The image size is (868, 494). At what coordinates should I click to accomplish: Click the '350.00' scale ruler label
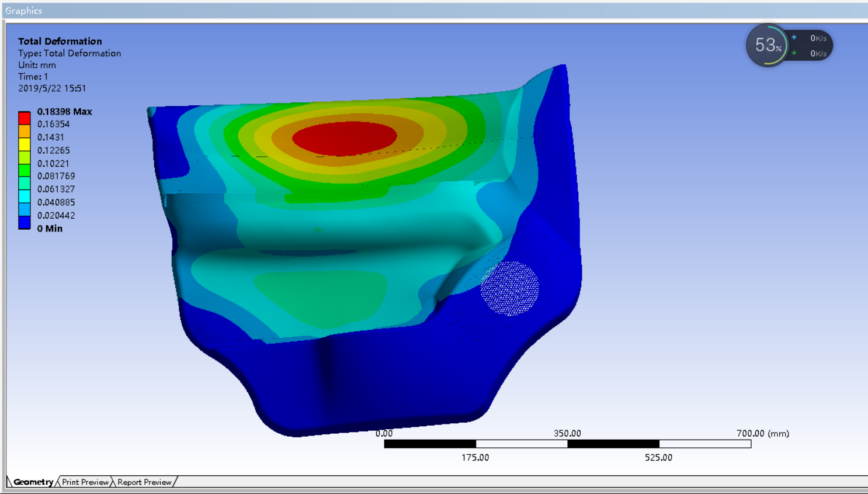(567, 433)
